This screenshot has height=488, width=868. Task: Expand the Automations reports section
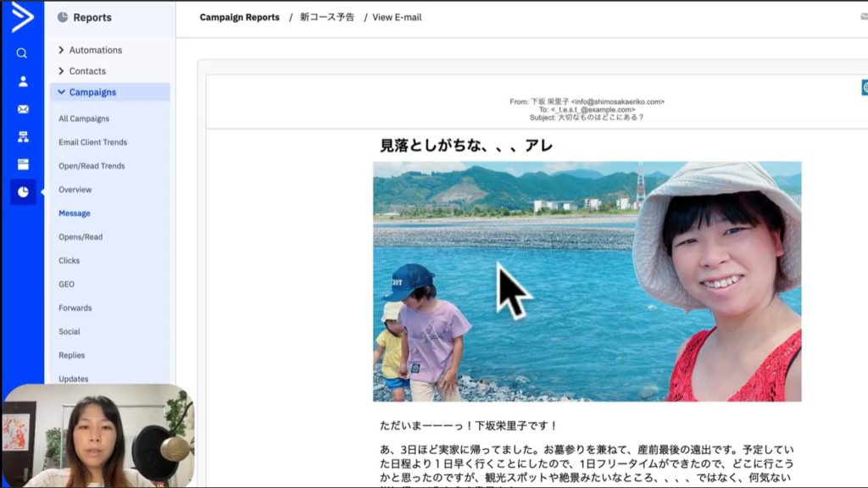[x=90, y=50]
